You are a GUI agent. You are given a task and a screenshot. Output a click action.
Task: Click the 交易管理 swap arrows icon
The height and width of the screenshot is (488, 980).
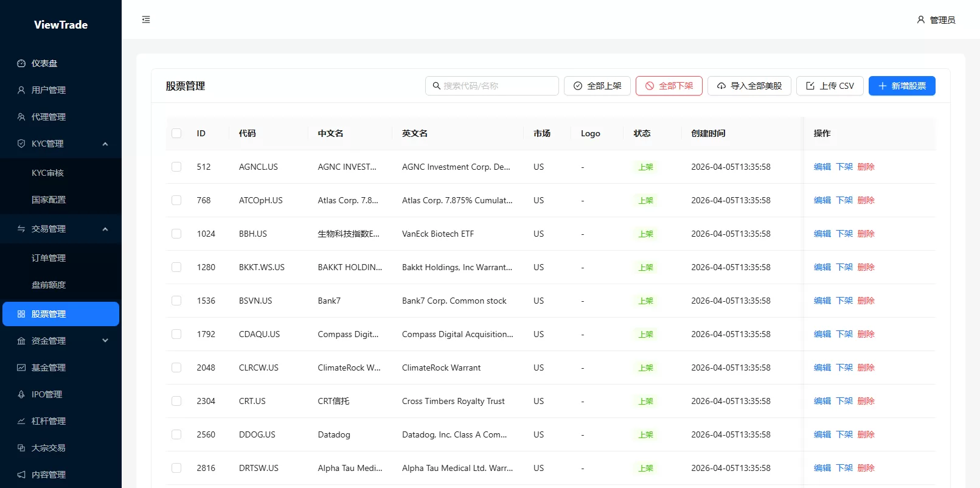(x=21, y=229)
